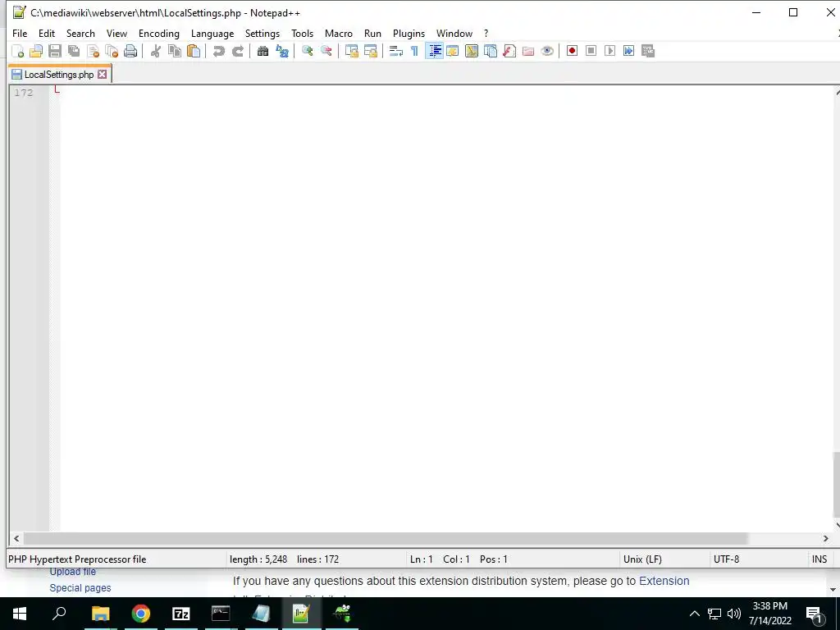Click the Copy toolbar icon

tap(175, 51)
